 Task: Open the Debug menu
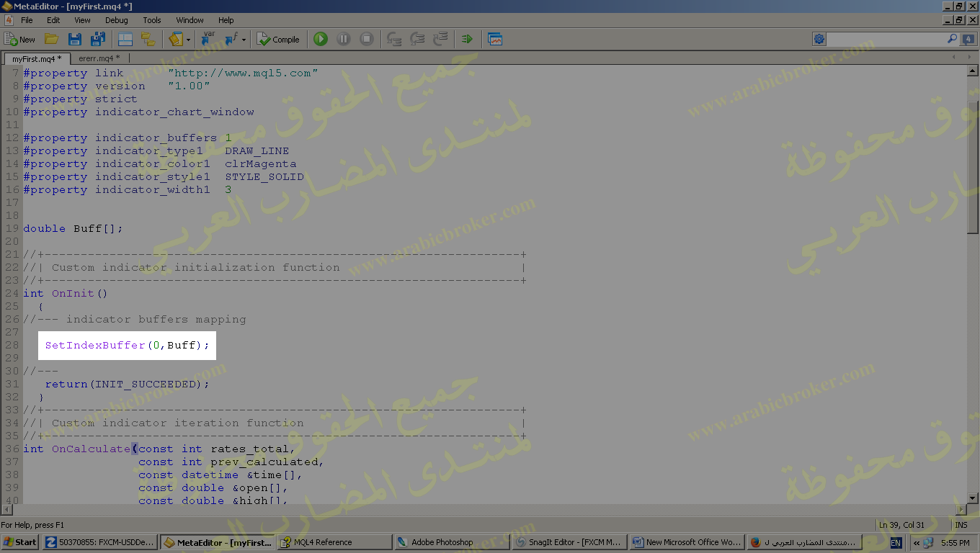[116, 20]
